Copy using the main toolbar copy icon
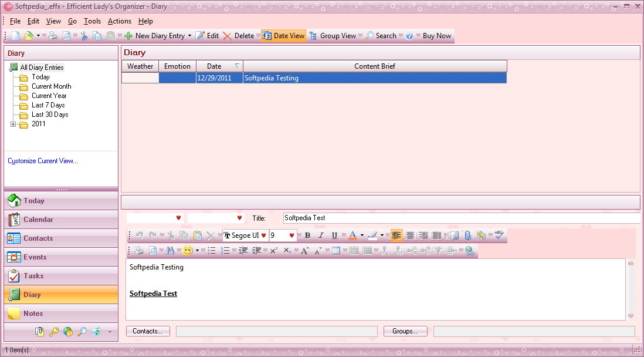The image size is (644, 357). pyautogui.click(x=97, y=36)
